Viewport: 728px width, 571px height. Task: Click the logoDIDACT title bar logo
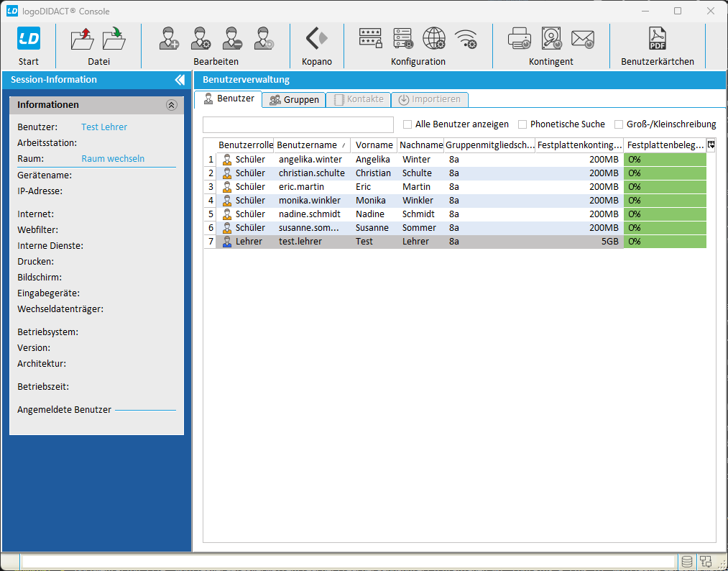pos(12,12)
